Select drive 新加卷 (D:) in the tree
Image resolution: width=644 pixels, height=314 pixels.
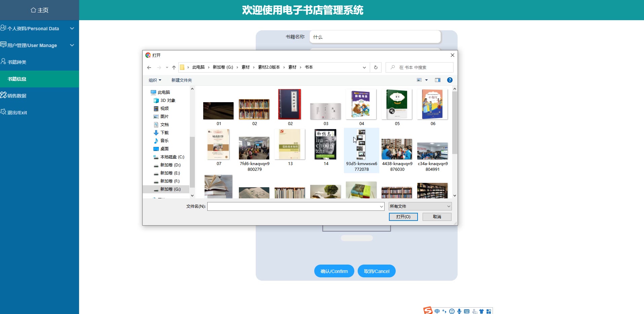(x=171, y=165)
